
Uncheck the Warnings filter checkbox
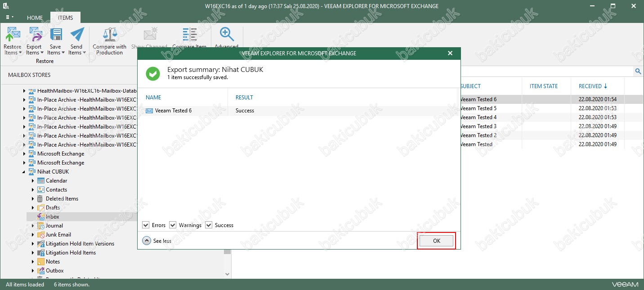173,225
